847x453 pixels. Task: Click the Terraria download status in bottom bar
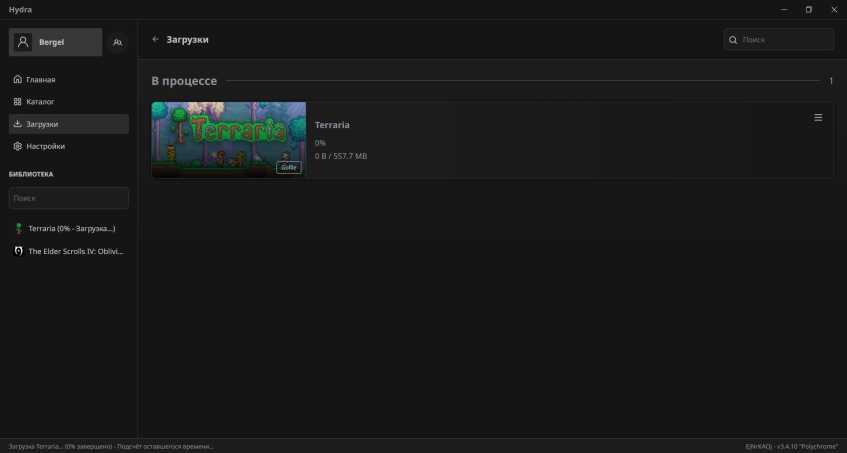tap(110, 446)
